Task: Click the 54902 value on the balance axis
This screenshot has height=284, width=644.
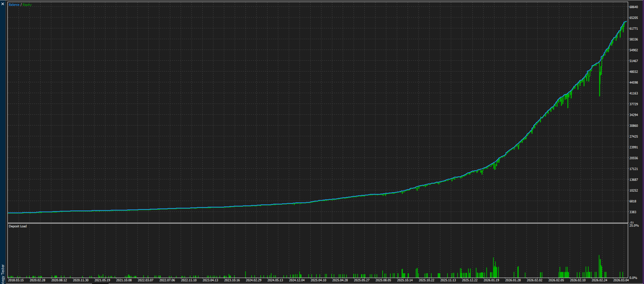Action: click(634, 50)
